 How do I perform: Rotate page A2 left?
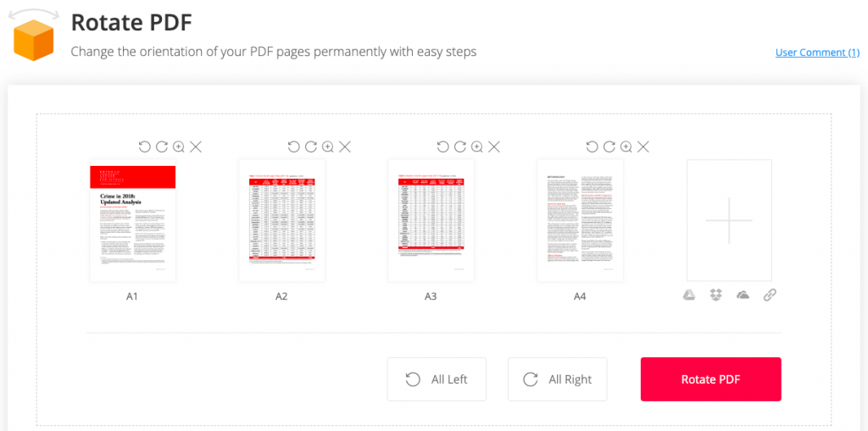(x=294, y=146)
